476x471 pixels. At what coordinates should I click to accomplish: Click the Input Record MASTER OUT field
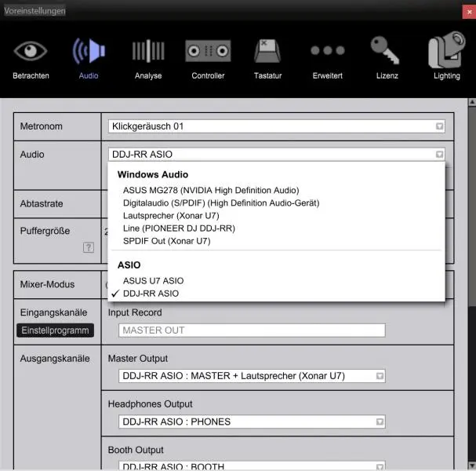(x=252, y=330)
